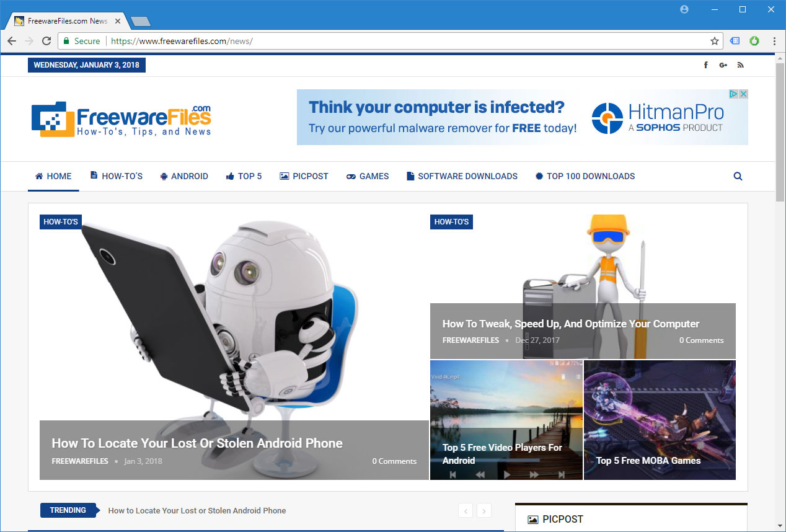The height and width of the screenshot is (532, 786).
Task: Open the Google Plus social icon
Action: pos(723,65)
